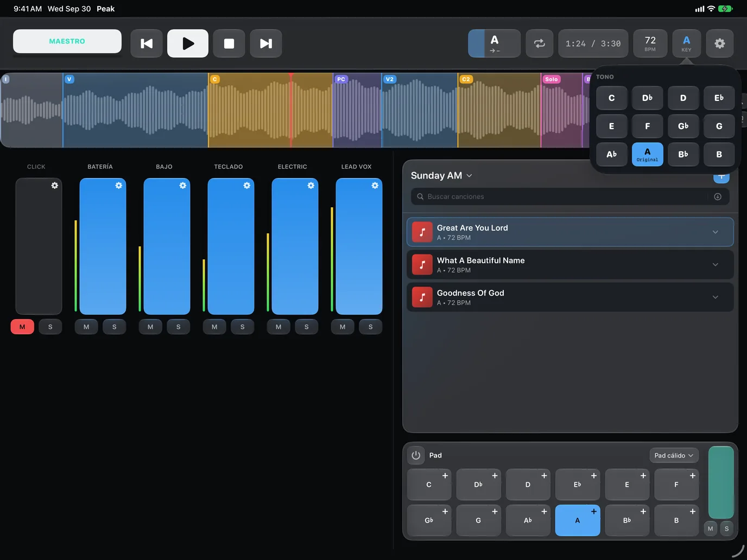The image size is (747, 560).
Task: Click the Buscar canciones search field
Action: (x=570, y=196)
